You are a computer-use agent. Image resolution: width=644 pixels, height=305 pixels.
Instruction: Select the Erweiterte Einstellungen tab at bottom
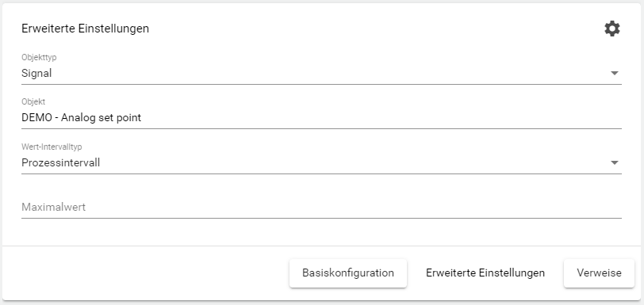(x=485, y=273)
